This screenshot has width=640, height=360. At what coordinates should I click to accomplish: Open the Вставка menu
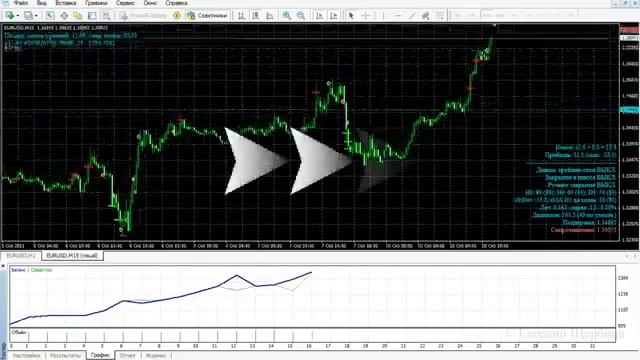click(66, 3)
